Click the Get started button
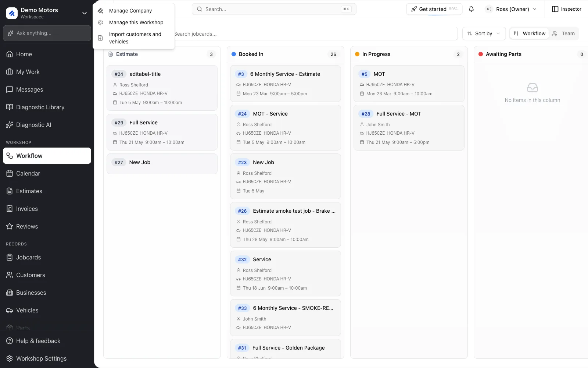The width and height of the screenshot is (588, 368). (434, 9)
